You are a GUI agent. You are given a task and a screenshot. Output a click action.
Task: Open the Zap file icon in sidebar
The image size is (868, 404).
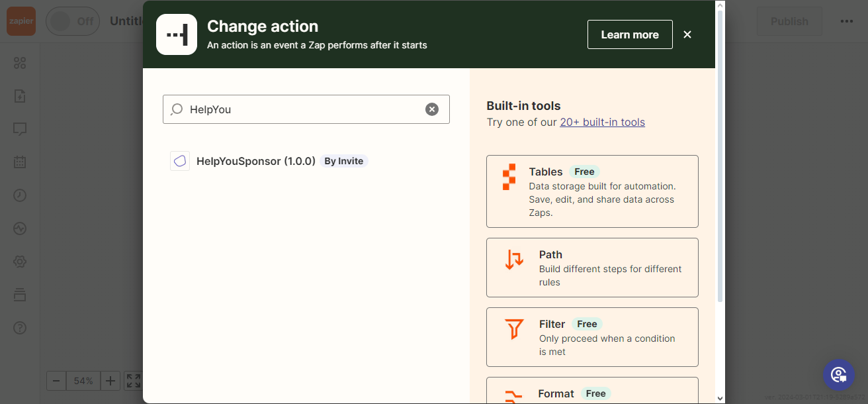20,96
